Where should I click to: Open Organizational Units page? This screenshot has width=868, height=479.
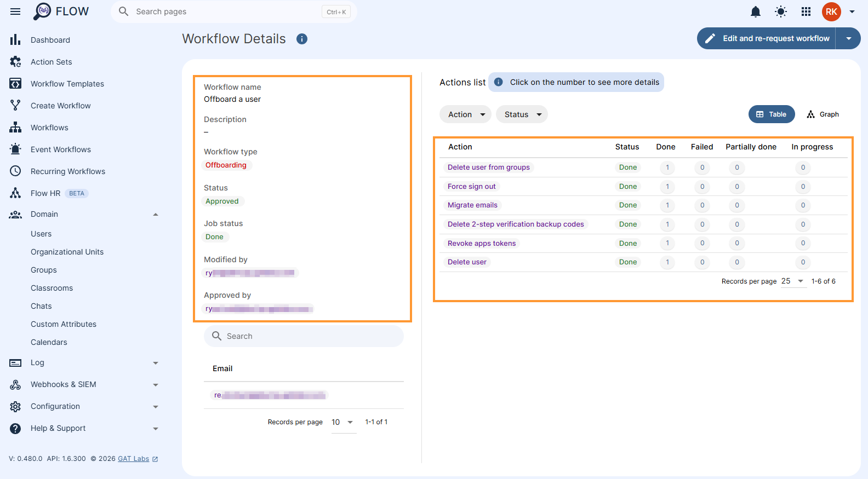point(67,252)
